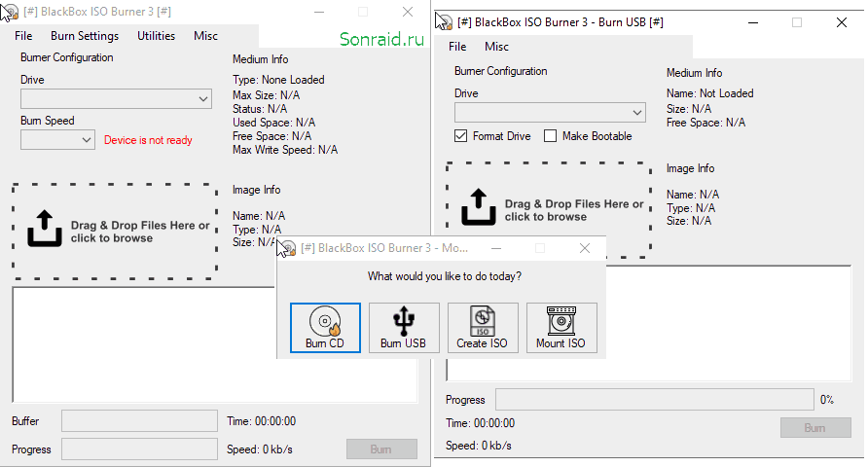Disable Format Drive checkbox
This screenshot has height=467, width=868.
(x=460, y=136)
